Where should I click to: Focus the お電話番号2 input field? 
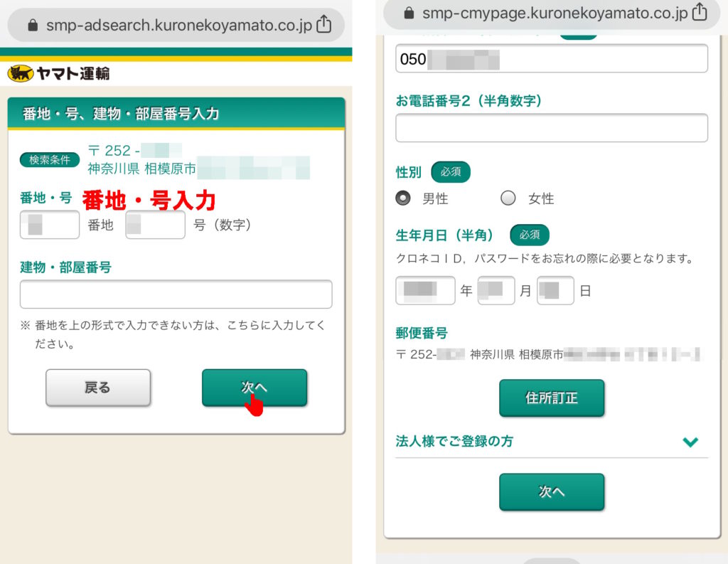(551, 128)
